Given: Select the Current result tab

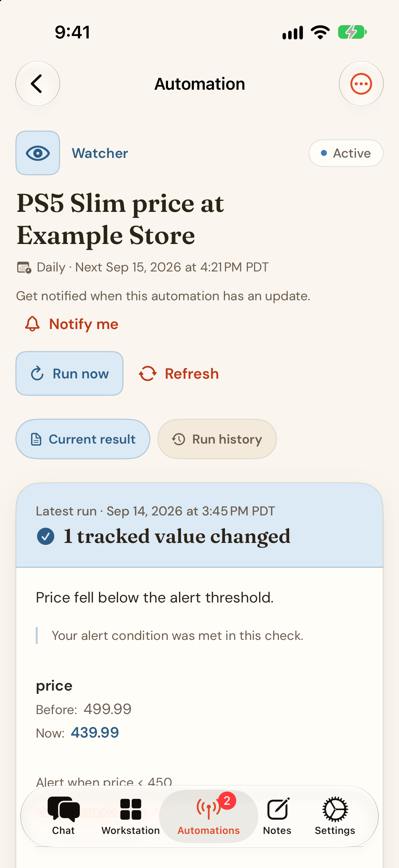Looking at the screenshot, I should pyautogui.click(x=83, y=439).
